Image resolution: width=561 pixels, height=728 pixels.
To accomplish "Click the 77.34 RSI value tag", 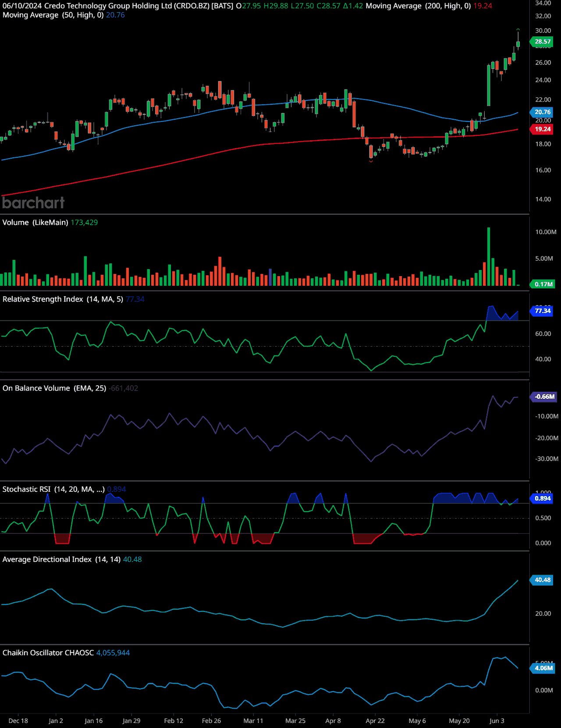I will pos(542,311).
